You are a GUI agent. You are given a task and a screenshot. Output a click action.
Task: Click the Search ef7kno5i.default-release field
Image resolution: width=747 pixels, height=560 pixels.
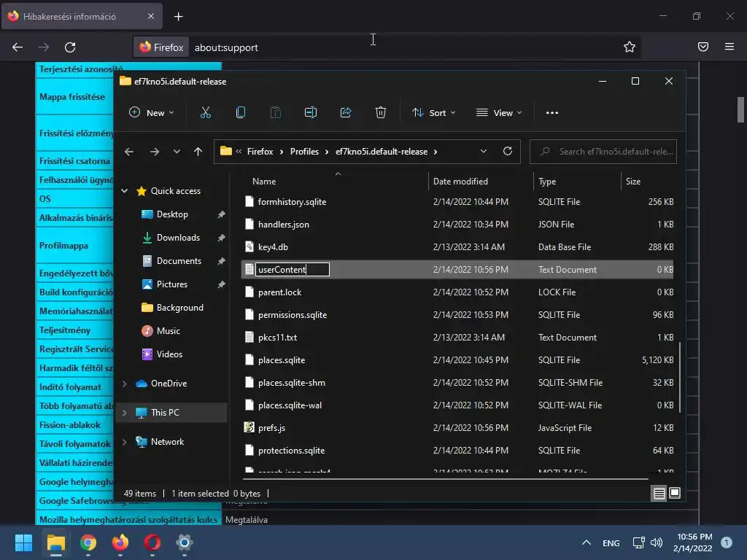[x=603, y=152]
